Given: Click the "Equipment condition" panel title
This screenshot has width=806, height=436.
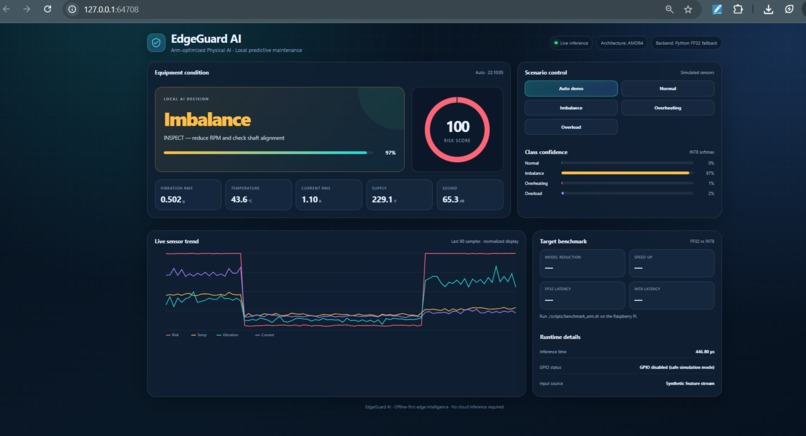Looking at the screenshot, I should (181, 72).
